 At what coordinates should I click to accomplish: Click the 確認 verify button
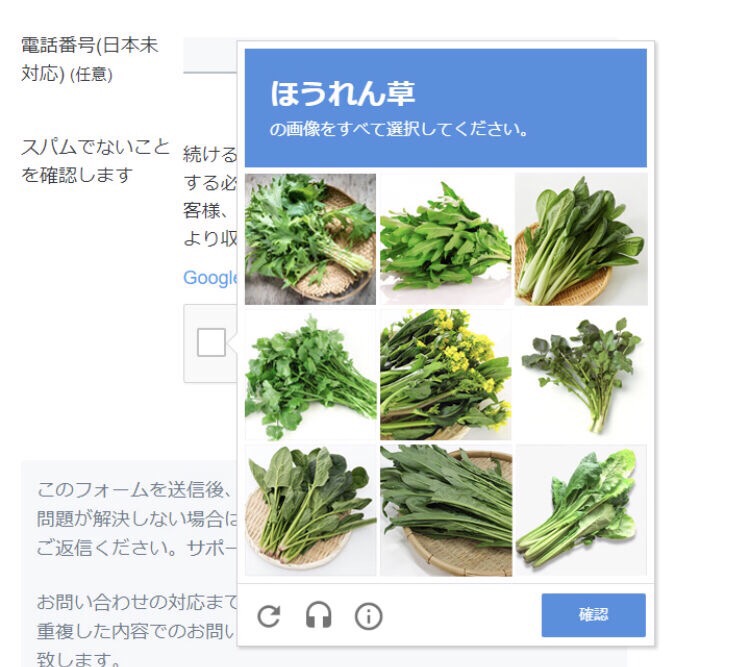[x=593, y=615]
